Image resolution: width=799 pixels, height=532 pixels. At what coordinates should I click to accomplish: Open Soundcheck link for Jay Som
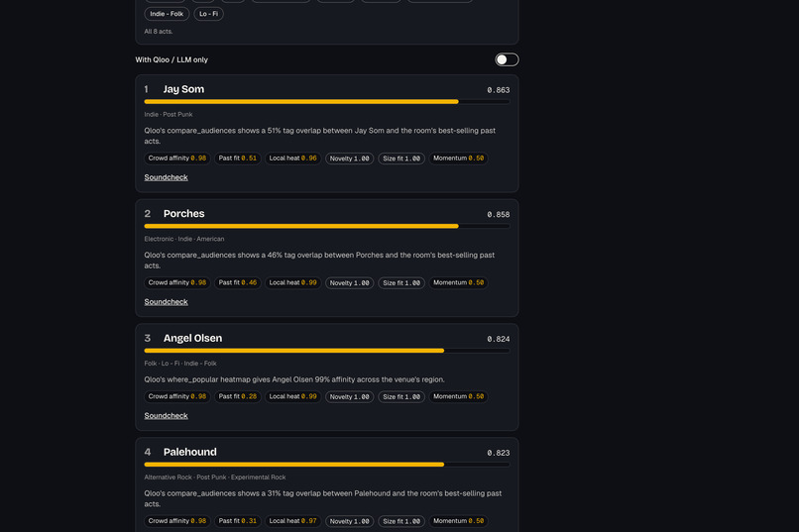[167, 177]
